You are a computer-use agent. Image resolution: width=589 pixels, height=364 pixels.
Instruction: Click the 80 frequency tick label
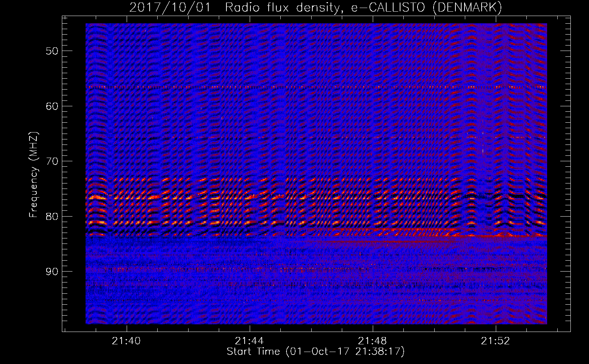(52, 216)
